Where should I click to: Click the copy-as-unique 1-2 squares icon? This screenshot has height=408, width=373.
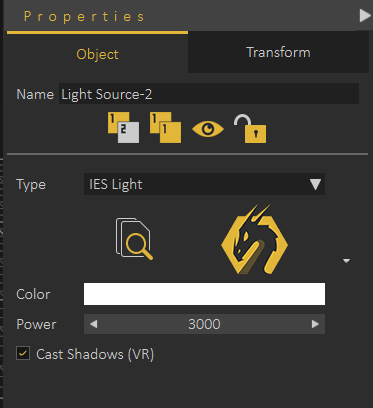pos(123,128)
